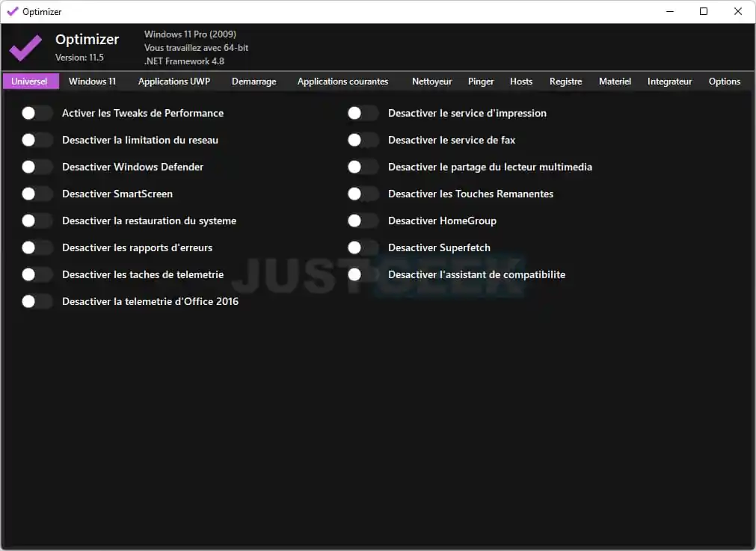Enable Desactiver la telemetrie d'Office 2016
The width and height of the screenshot is (756, 551).
coord(37,301)
